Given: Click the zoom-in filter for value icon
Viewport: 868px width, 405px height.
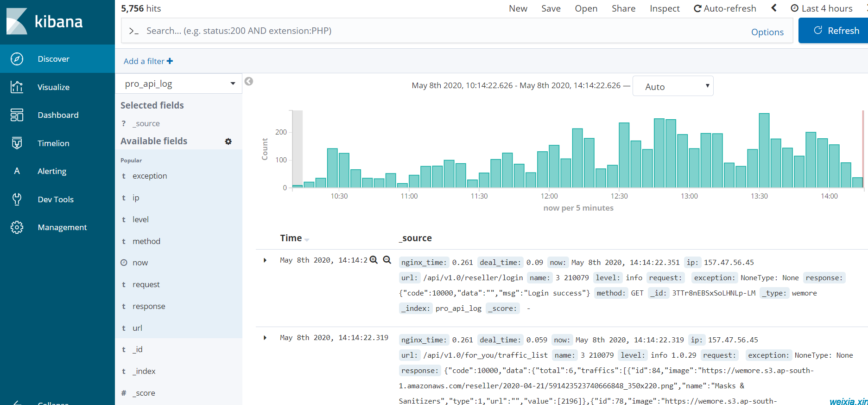Looking at the screenshot, I should (374, 260).
